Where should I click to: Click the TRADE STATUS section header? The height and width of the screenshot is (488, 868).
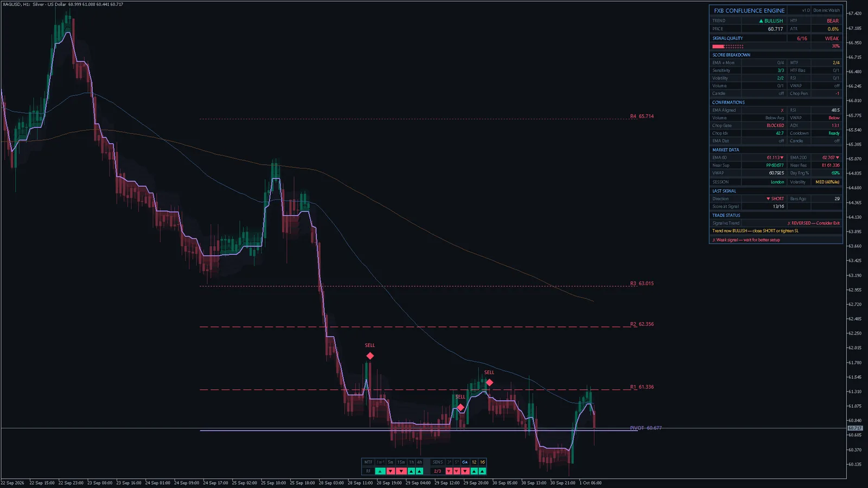[x=726, y=216]
